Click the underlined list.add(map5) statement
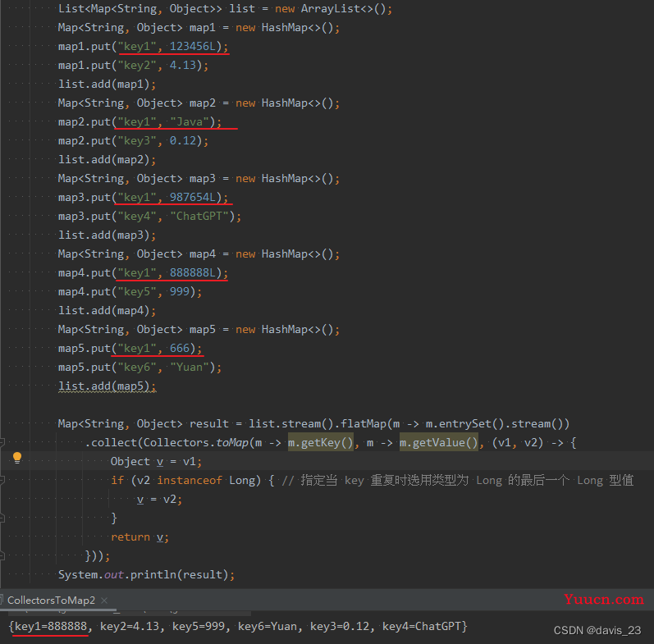This screenshot has height=644, width=654. click(107, 386)
